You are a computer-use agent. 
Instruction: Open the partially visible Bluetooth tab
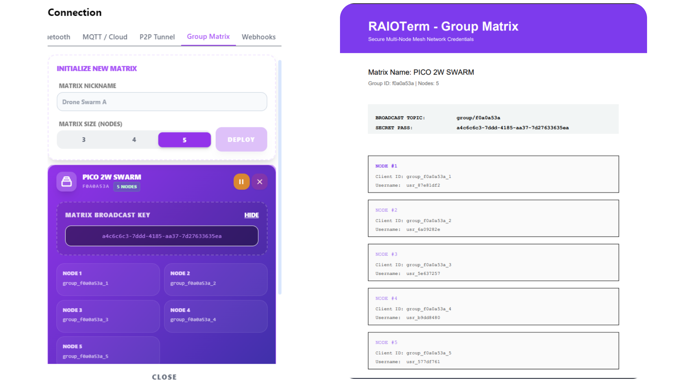(x=59, y=37)
